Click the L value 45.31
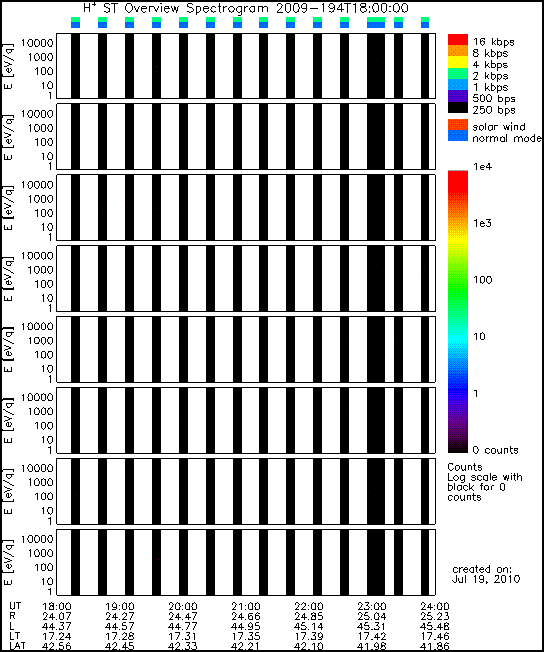This screenshot has width=544, height=652. (x=372, y=627)
